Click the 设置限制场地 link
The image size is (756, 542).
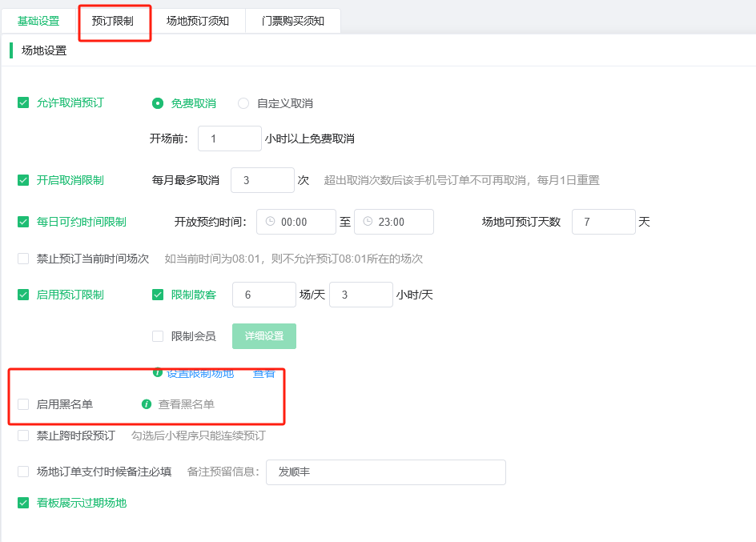200,373
